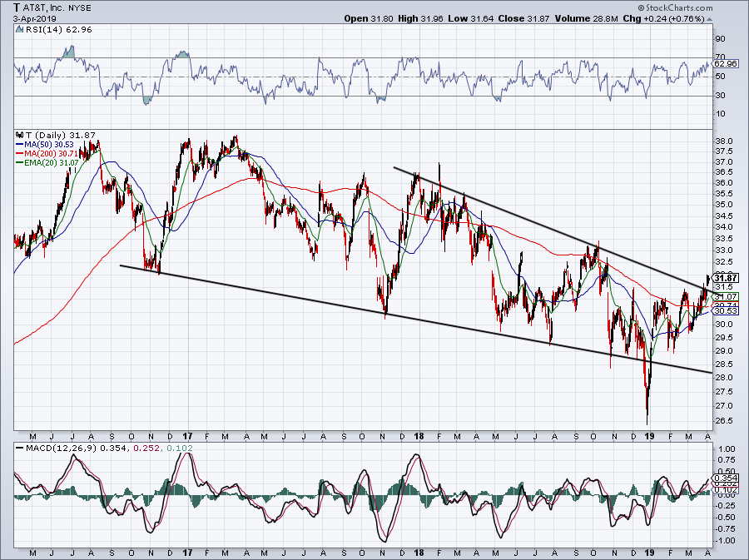This screenshot has height=560, width=749.
Task: Select the green EMA(20) line swatch
Action: pyautogui.click(x=20, y=163)
